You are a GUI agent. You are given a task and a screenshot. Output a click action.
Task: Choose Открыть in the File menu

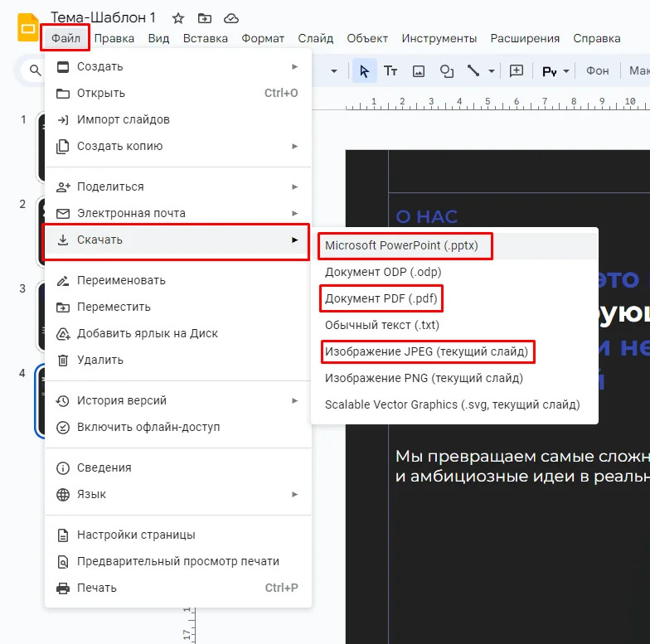177,93
